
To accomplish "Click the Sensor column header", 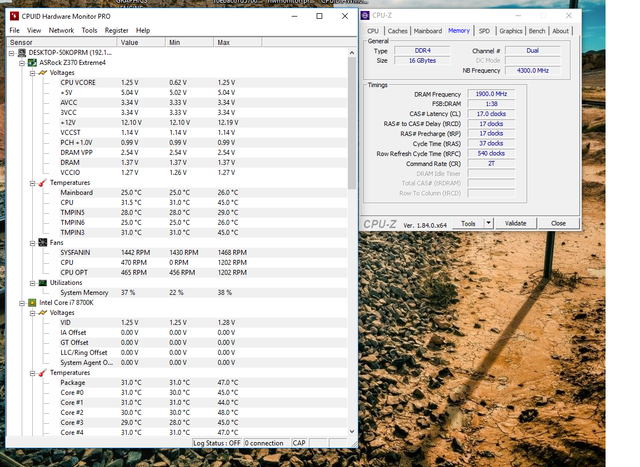I will tap(62, 42).
